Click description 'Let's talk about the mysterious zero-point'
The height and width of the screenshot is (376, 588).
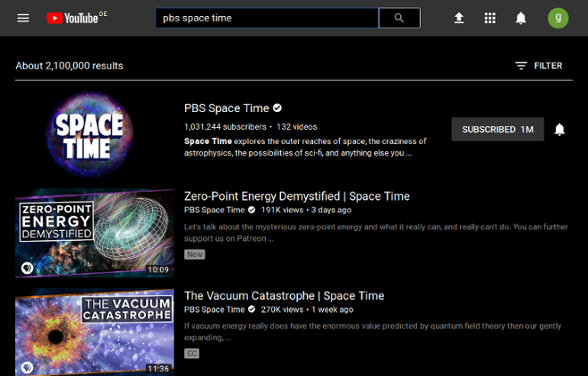pos(376,233)
